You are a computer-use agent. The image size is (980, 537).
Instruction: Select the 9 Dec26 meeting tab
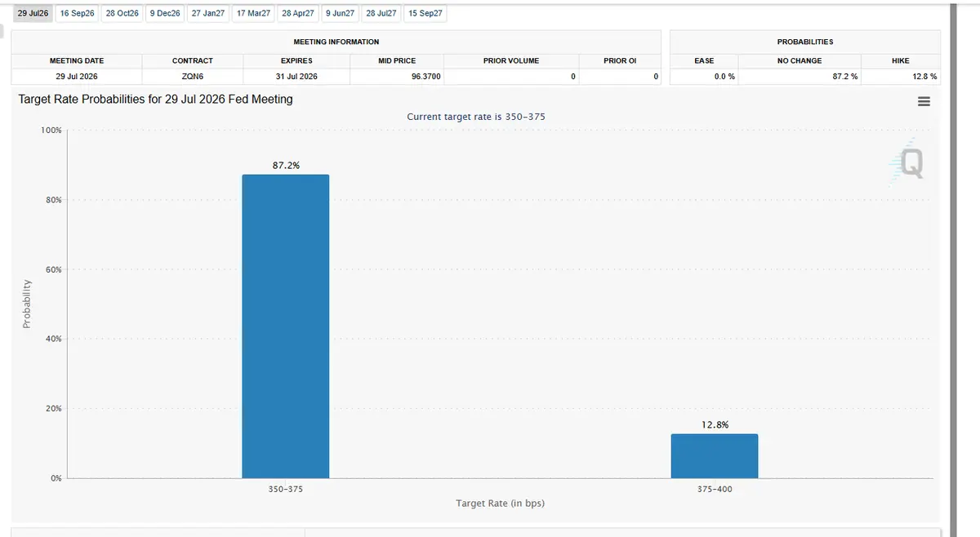click(x=165, y=14)
